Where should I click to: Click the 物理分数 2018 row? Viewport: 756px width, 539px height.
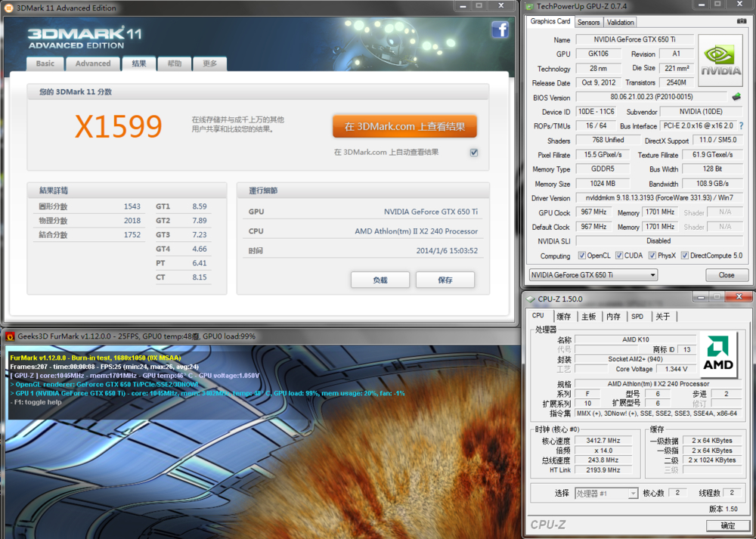89,220
